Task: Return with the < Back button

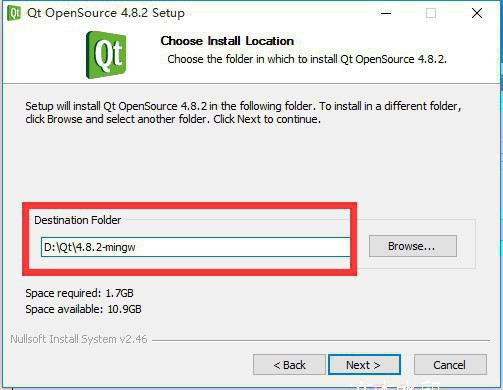Action: 289,365
